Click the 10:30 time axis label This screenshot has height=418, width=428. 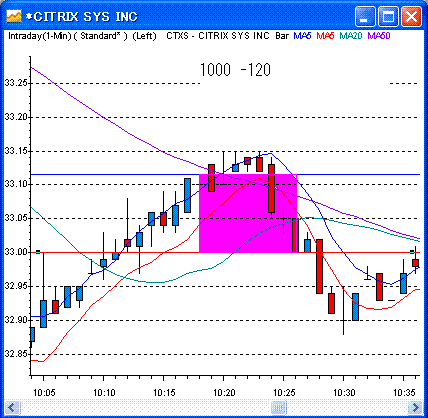pos(344,393)
